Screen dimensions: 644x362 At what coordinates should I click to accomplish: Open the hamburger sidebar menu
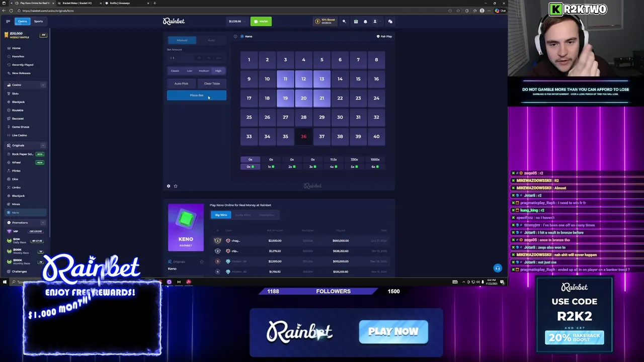click(x=8, y=21)
